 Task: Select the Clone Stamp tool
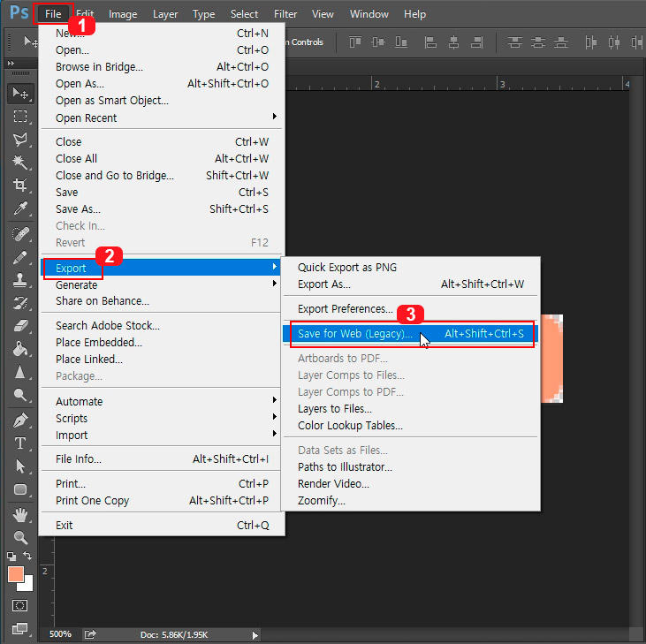(20, 280)
